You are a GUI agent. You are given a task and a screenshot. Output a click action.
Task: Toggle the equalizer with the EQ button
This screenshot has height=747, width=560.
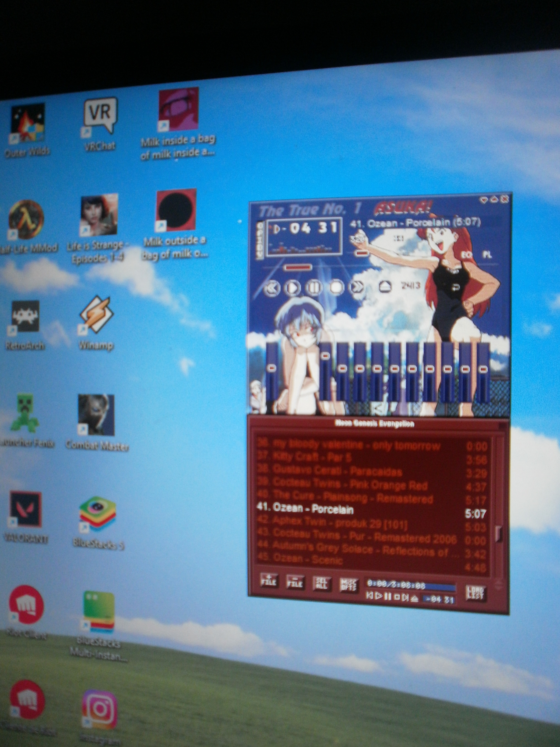[467, 255]
